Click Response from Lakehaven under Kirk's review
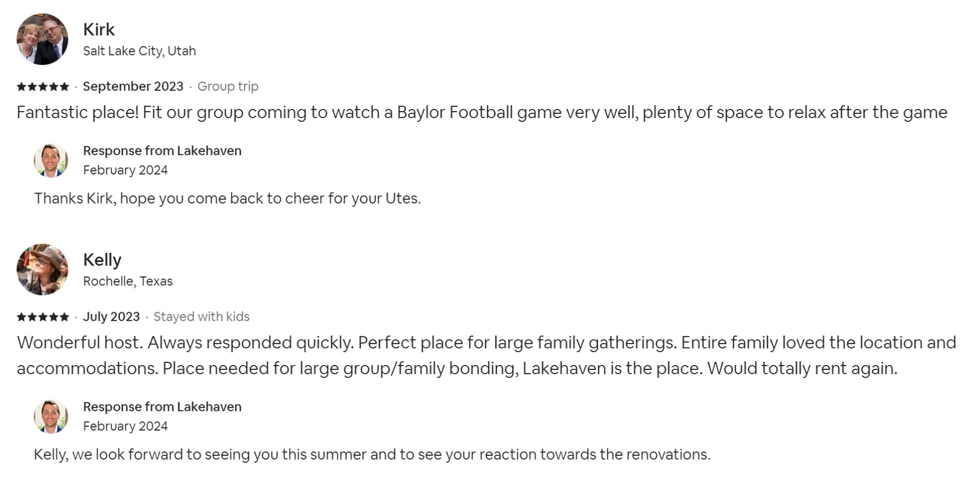 coord(162,151)
